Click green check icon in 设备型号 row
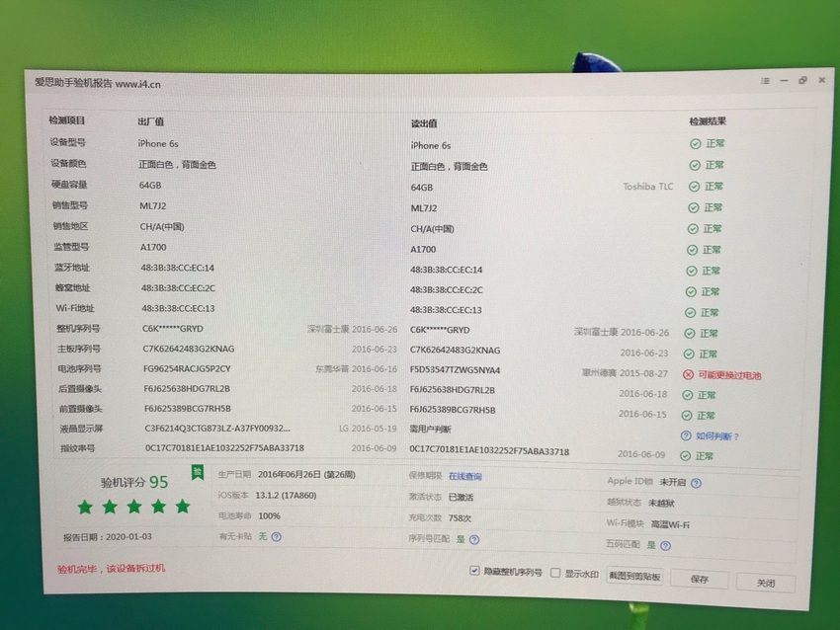The width and height of the screenshot is (840, 630). (696, 144)
